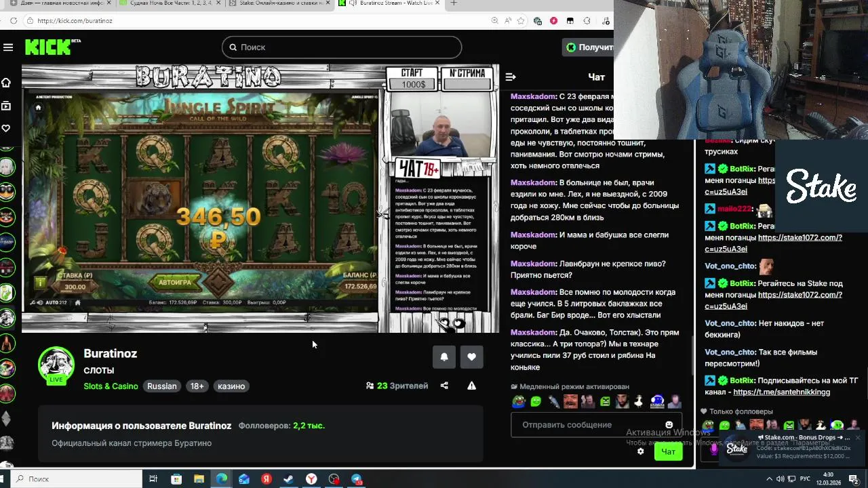Collapse the chat panel arrow icon
The height and width of the screenshot is (488, 868).
[511, 77]
